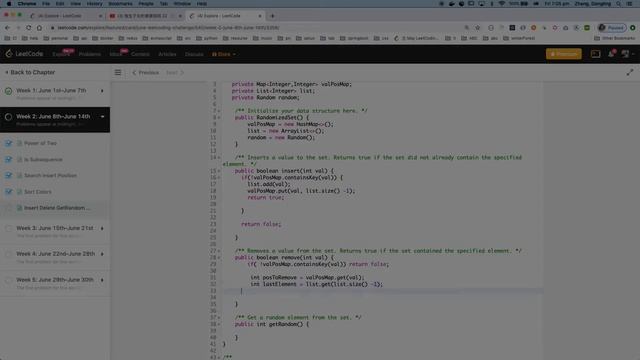Bookmark this page with the star icon
The width and height of the screenshot is (640, 360).
pos(477,28)
